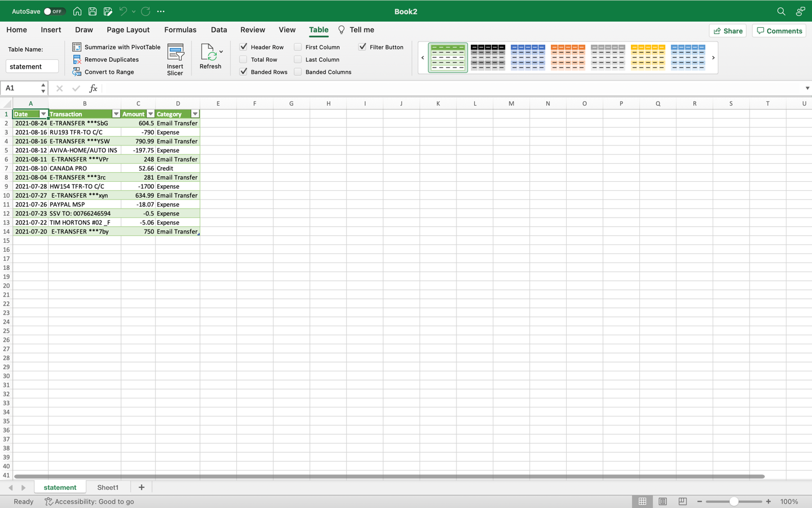This screenshot has height=508, width=812.
Task: Switch to the Sheet1 sheet tab
Action: pyautogui.click(x=108, y=488)
